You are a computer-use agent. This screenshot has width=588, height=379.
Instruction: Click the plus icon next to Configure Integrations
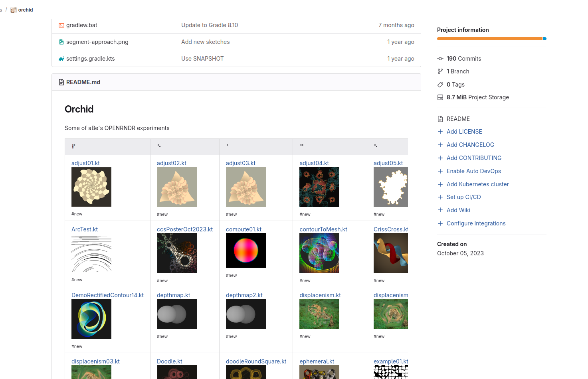tap(440, 223)
